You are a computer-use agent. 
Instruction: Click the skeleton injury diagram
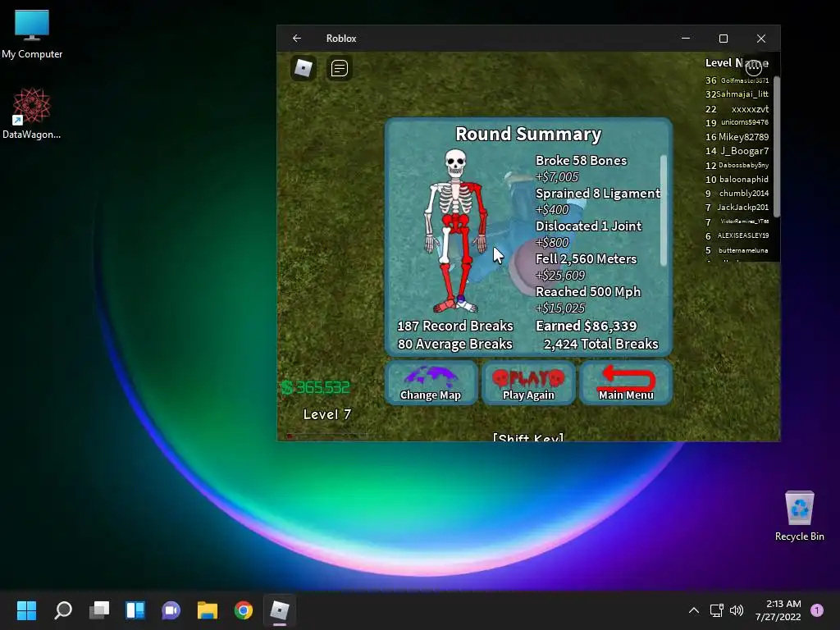tap(456, 231)
